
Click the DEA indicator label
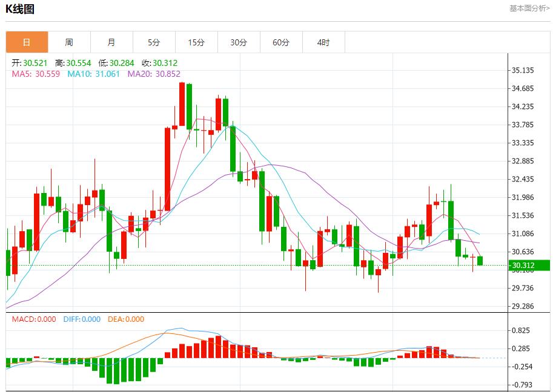tap(126, 319)
